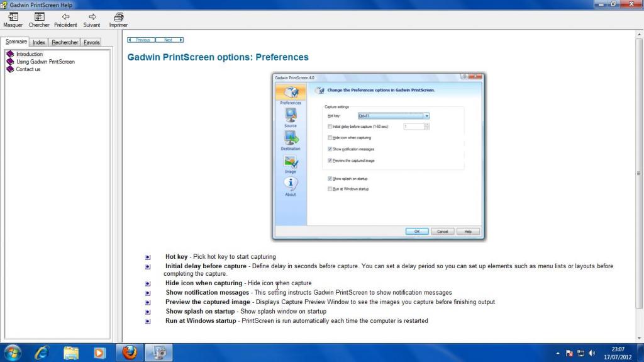This screenshot has height=362, width=644.
Task: Open Windows Media Player from the taskbar
Action: (99, 353)
